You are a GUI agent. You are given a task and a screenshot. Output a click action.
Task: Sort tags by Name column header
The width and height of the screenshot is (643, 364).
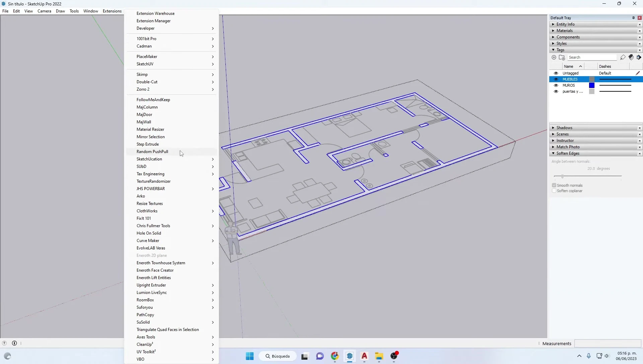pos(574,67)
